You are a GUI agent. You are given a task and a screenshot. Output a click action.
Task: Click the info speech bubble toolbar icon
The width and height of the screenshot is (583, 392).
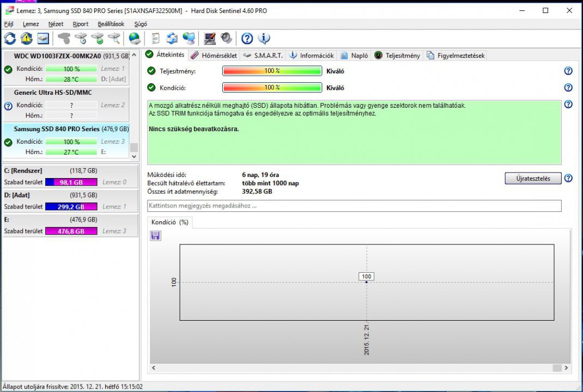pos(264,38)
